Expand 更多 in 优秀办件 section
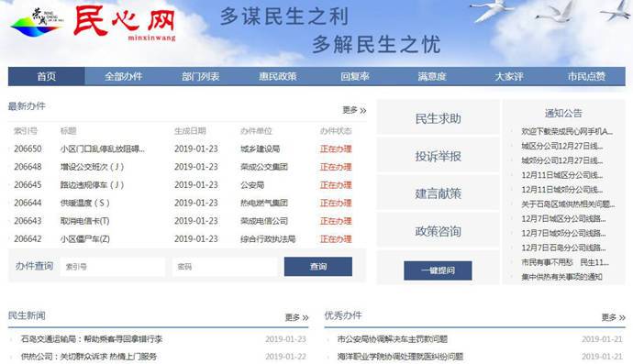Image resolution: width=633 pixels, height=364 pixels. [613, 317]
